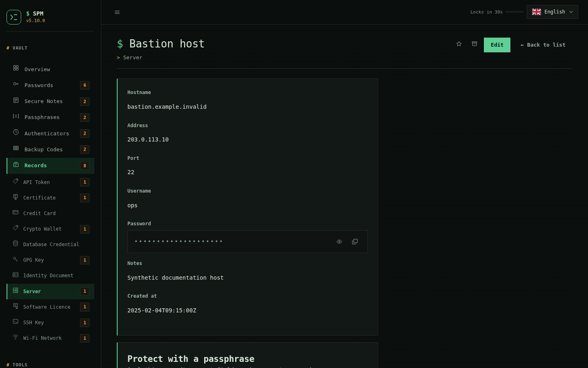Open the English language dropdown
Viewport: 588px width, 368px height.
[552, 12]
